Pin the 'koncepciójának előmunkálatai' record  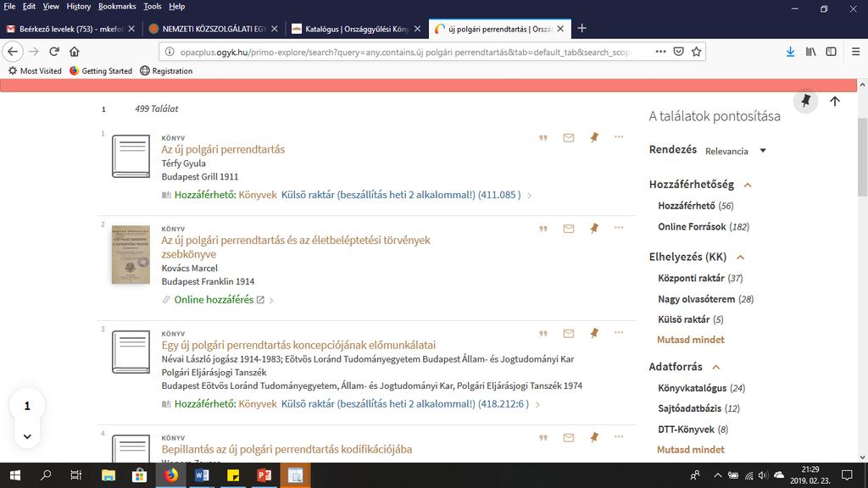click(x=594, y=333)
